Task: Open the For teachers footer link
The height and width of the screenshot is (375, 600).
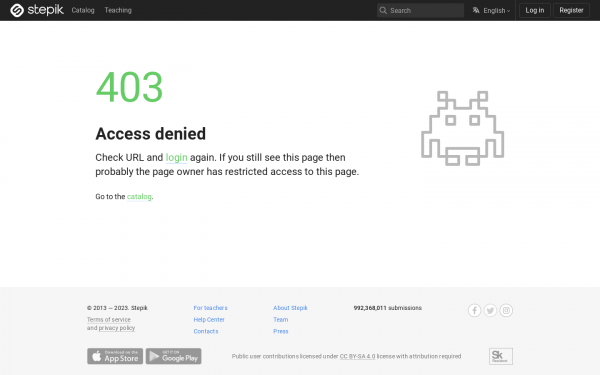Action: (x=210, y=308)
